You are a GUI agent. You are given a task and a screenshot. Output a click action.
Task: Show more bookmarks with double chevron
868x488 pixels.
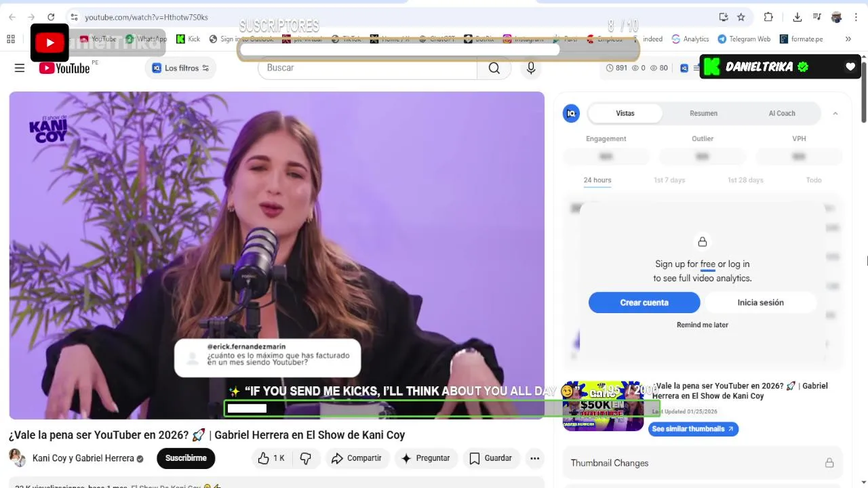(x=848, y=39)
